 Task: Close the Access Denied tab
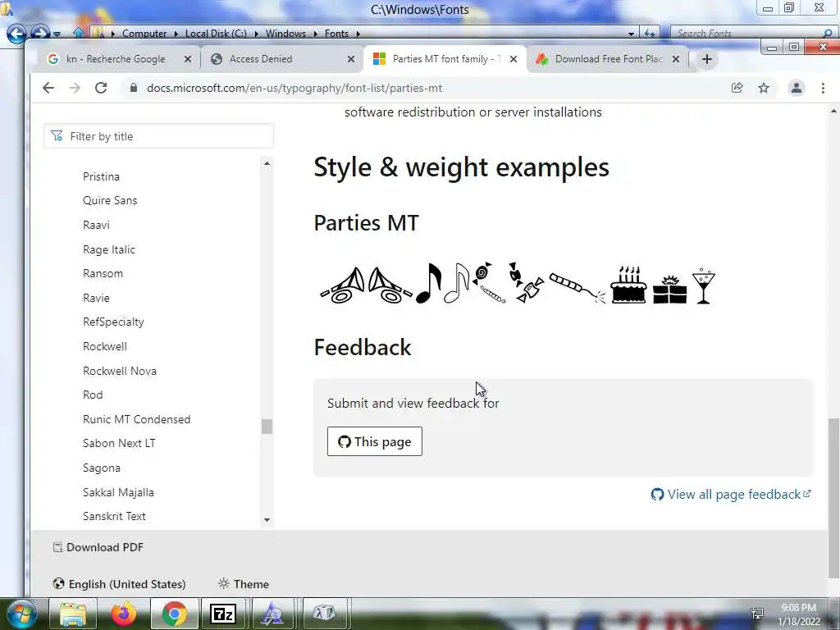(351, 59)
